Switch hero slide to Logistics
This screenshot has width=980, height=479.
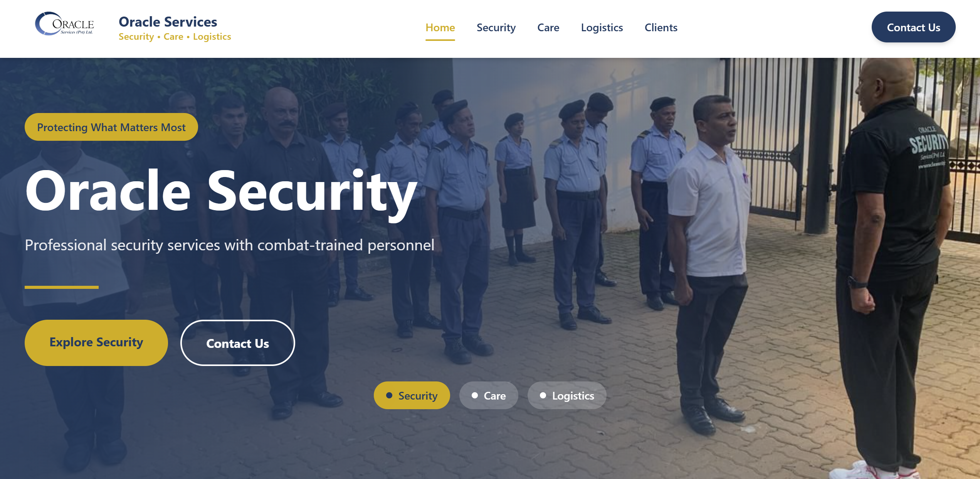click(567, 395)
